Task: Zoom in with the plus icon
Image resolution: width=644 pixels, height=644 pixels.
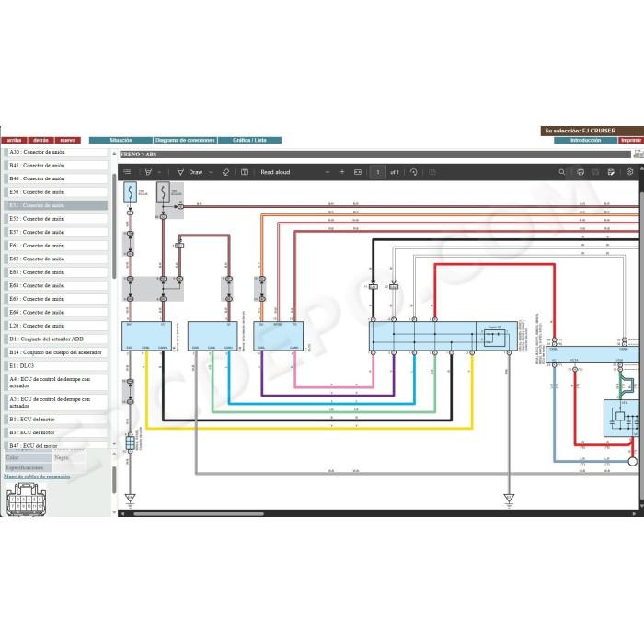Action: coord(342,172)
